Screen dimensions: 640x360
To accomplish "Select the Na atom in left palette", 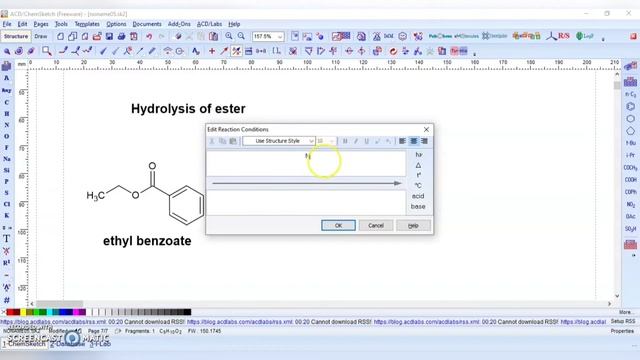I will coord(7,159).
